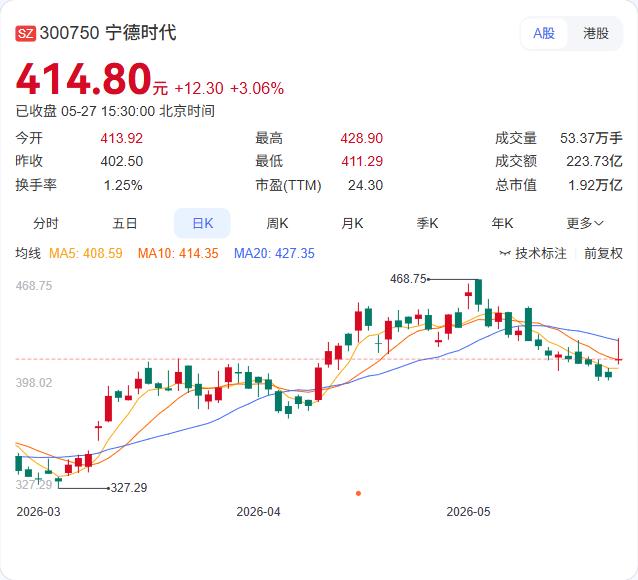The image size is (638, 580).
Task: Select the 年K yearly candlestick tab
Action: (x=503, y=223)
